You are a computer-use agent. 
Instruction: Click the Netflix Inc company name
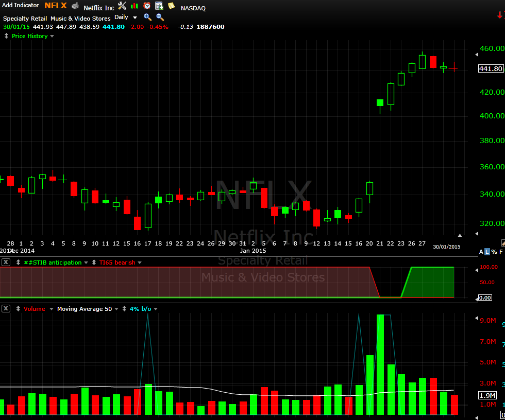(x=99, y=8)
